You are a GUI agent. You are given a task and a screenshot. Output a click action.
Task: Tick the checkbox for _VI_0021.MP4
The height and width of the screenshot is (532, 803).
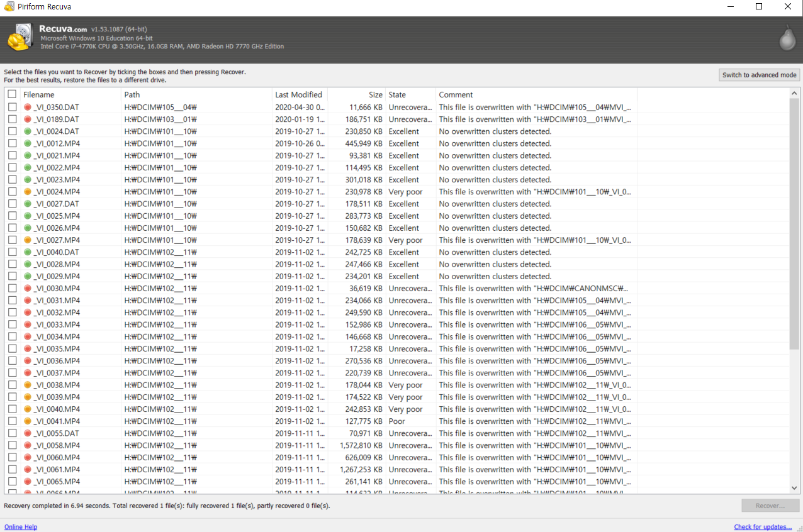point(12,155)
